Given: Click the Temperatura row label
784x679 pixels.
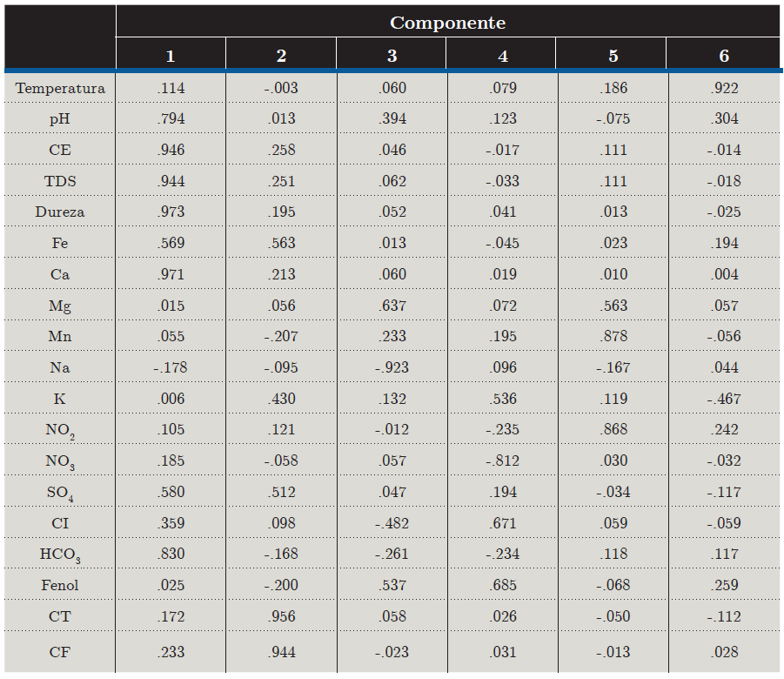Looking at the screenshot, I should [x=60, y=88].
